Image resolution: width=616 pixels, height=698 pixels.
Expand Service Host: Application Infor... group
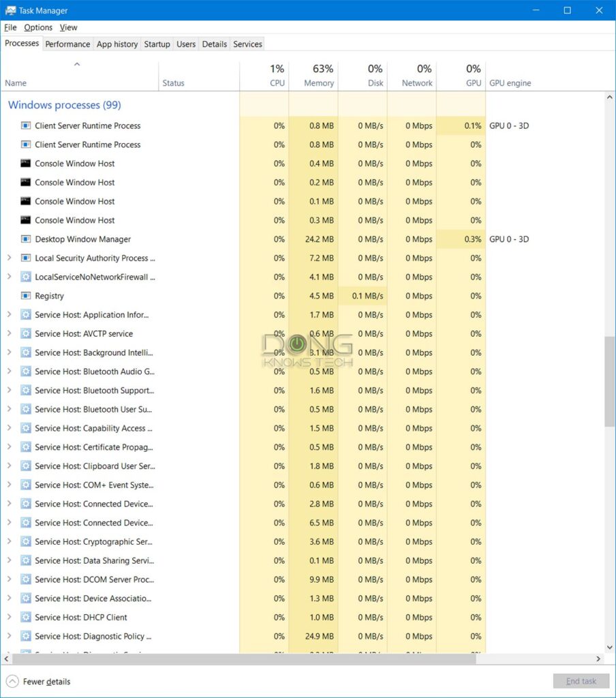tap(9, 314)
